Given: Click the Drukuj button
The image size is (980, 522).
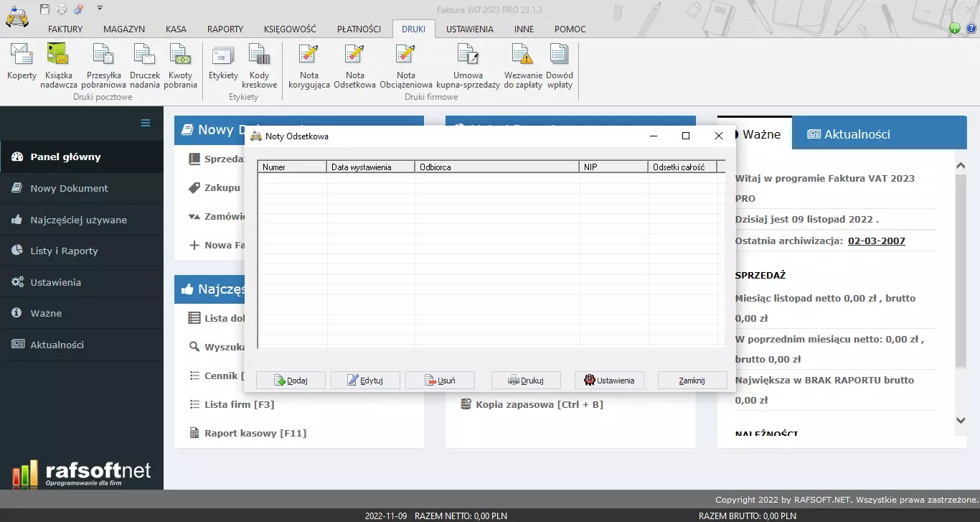Looking at the screenshot, I should click(526, 381).
